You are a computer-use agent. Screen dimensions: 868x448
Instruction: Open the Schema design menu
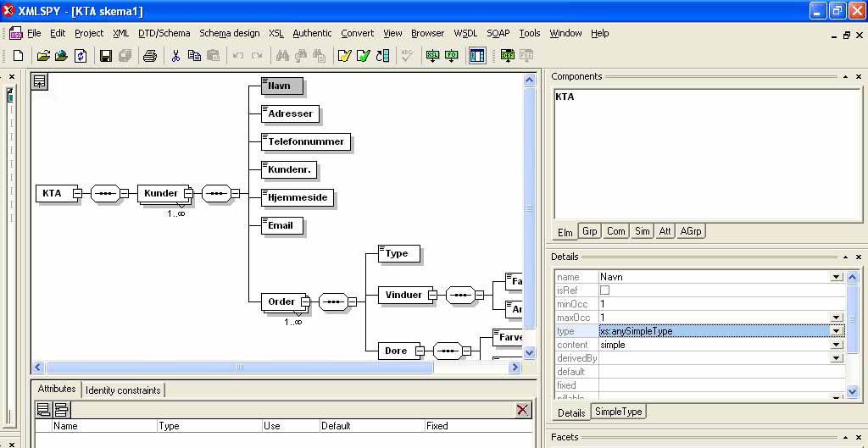(229, 33)
